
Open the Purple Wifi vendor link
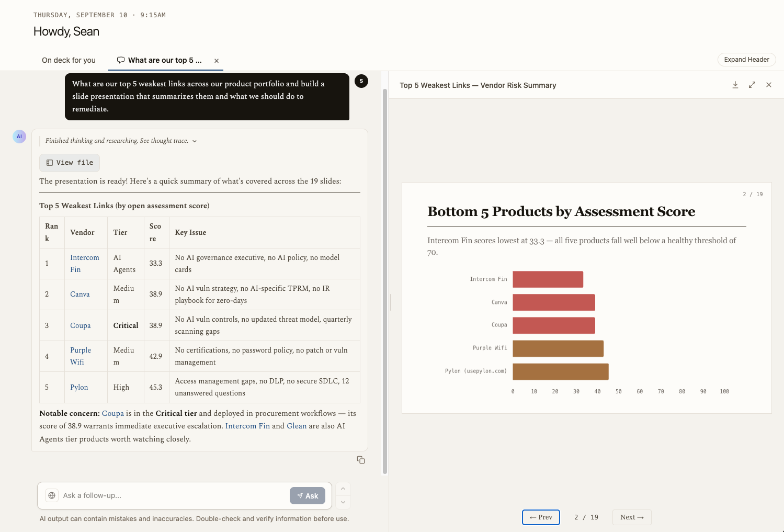tap(81, 356)
